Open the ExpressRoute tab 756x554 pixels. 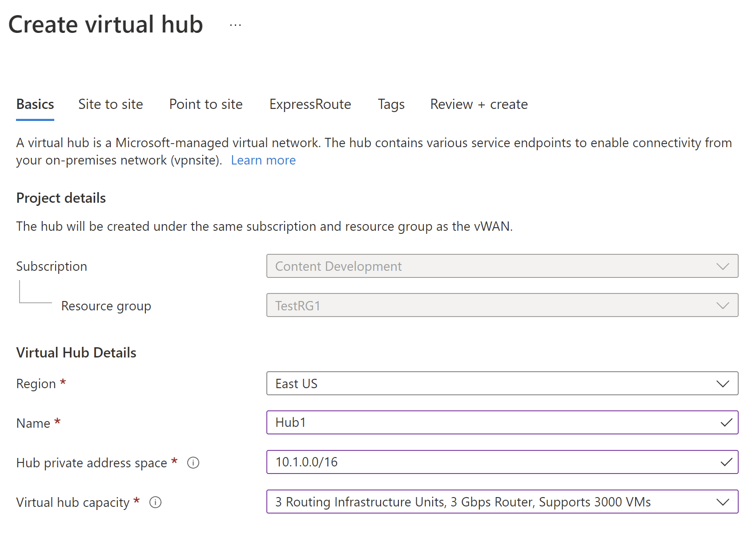(x=310, y=104)
